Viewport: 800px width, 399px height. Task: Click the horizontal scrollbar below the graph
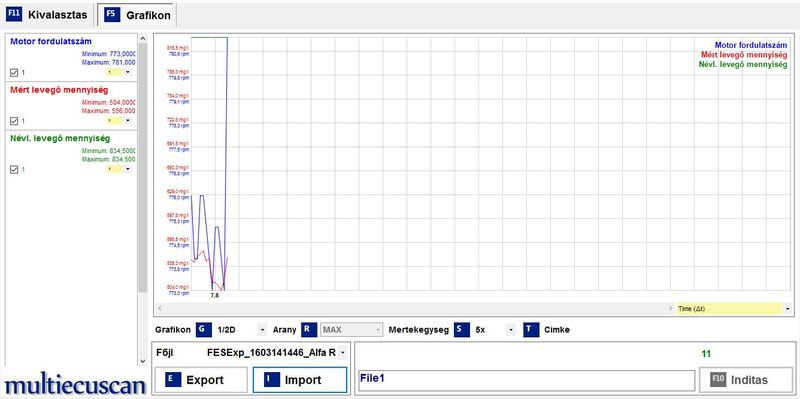(415, 309)
